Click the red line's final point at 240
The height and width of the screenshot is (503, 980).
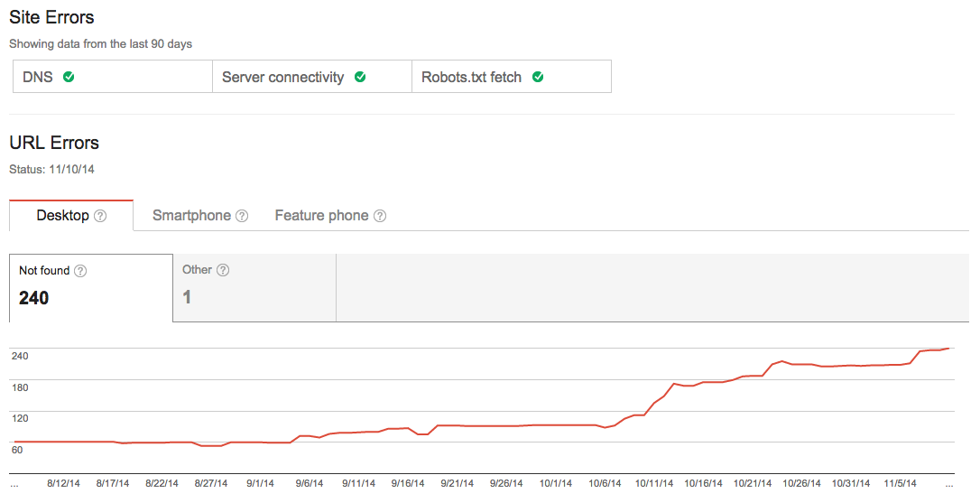click(949, 349)
